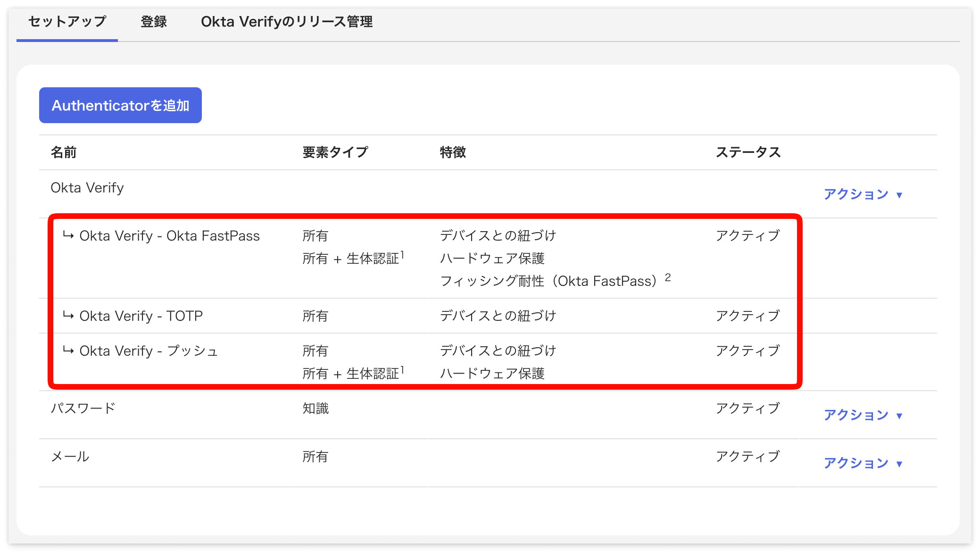980x552 pixels.
Task: Click デバイスとの紐づけ in the プッシュ row
Action: tap(498, 351)
